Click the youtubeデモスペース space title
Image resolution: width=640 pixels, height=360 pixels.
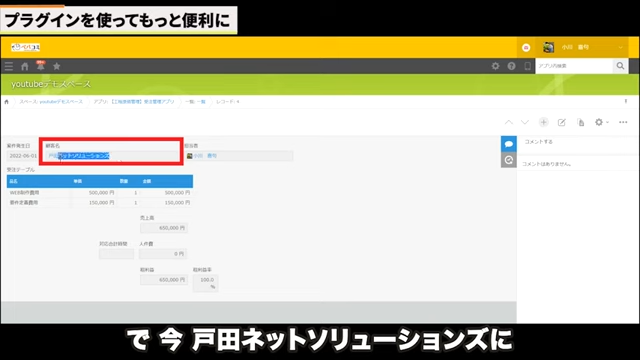click(x=51, y=84)
